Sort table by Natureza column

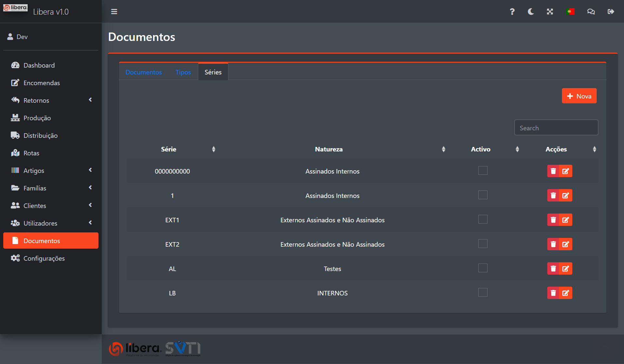click(329, 149)
